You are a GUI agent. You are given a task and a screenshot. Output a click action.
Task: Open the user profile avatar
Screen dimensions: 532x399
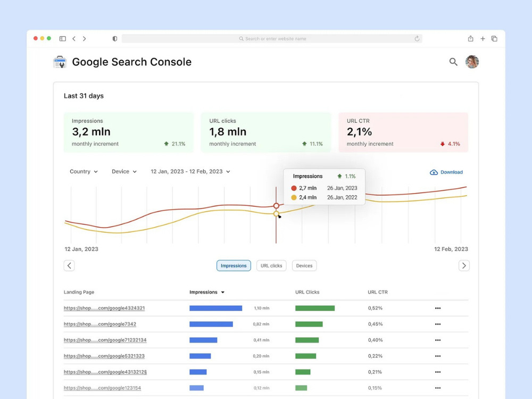[472, 62]
